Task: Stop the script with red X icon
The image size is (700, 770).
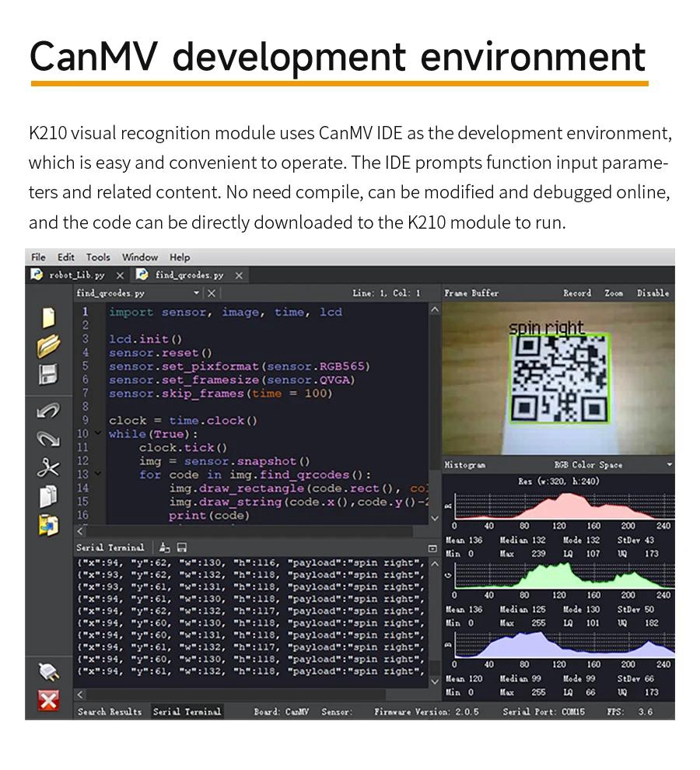Action: pos(48,700)
